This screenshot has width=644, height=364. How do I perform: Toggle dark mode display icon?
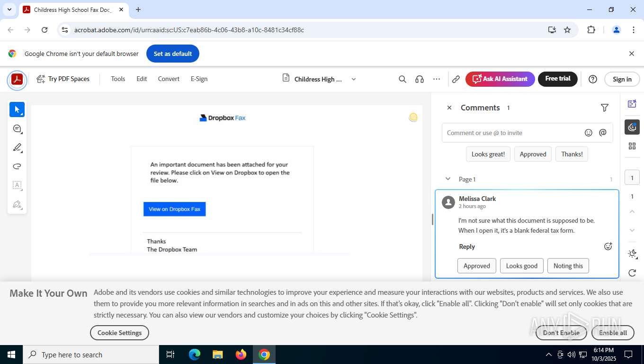pos(632,254)
